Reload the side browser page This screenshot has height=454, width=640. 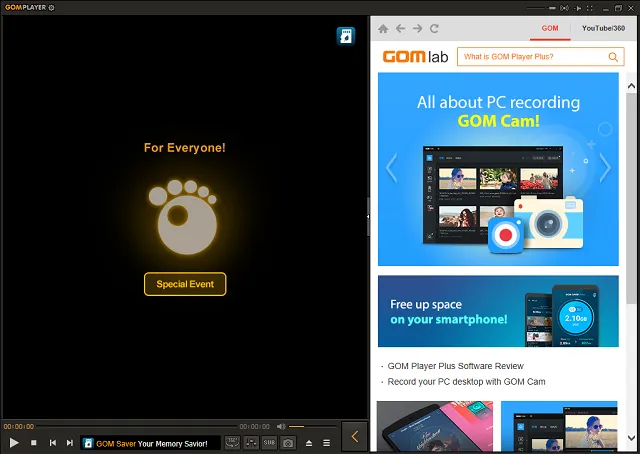coord(434,29)
